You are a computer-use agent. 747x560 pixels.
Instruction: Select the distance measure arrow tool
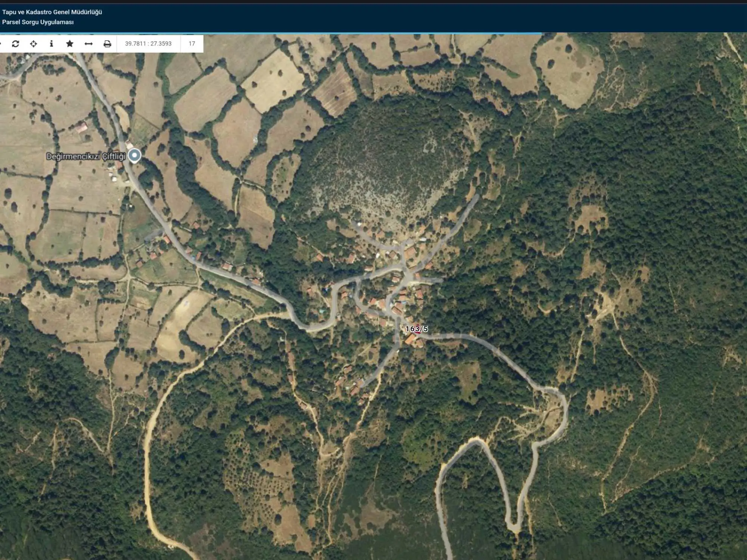pyautogui.click(x=89, y=44)
